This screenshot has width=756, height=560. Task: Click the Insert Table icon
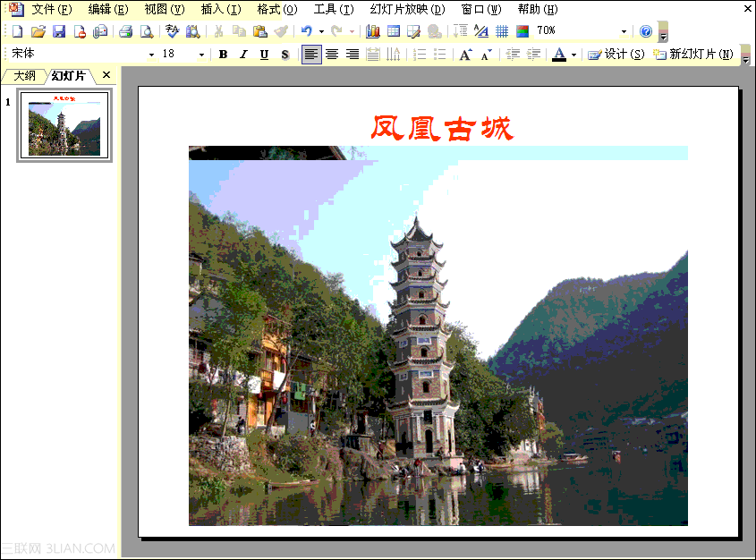[x=395, y=30]
